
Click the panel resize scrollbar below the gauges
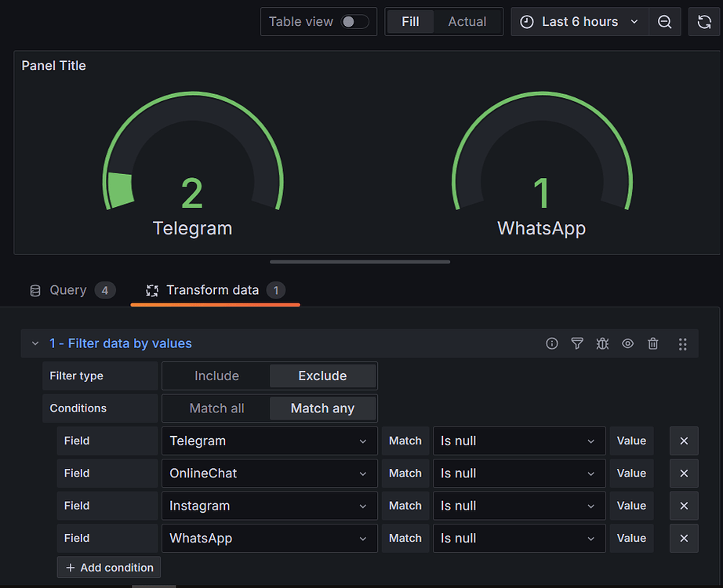[x=359, y=261]
